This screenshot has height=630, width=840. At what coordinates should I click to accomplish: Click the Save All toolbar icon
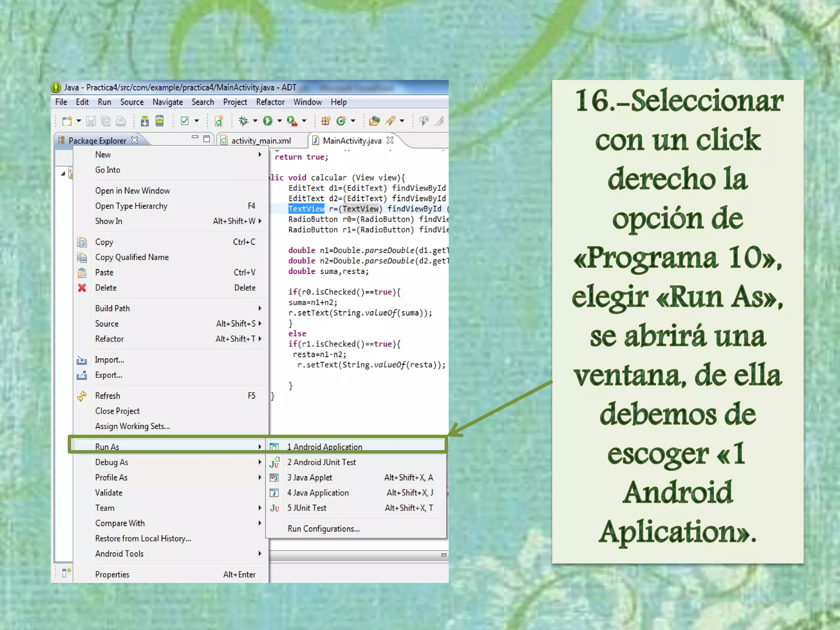(106, 121)
